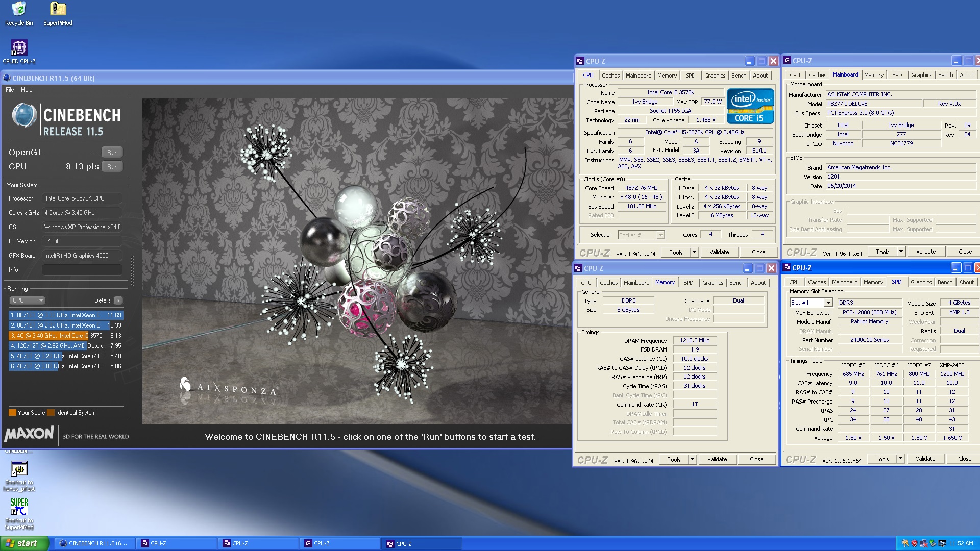Click Validate in CPU tab window
980x551 pixels.
719,252
